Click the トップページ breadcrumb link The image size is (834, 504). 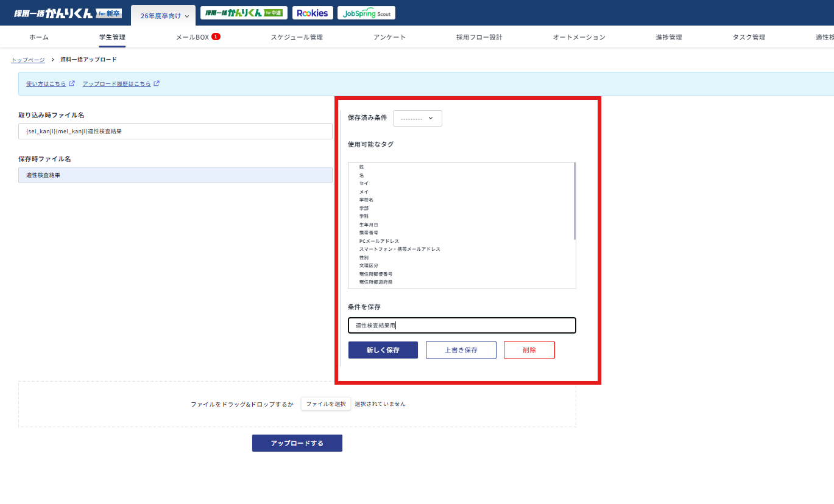click(28, 60)
